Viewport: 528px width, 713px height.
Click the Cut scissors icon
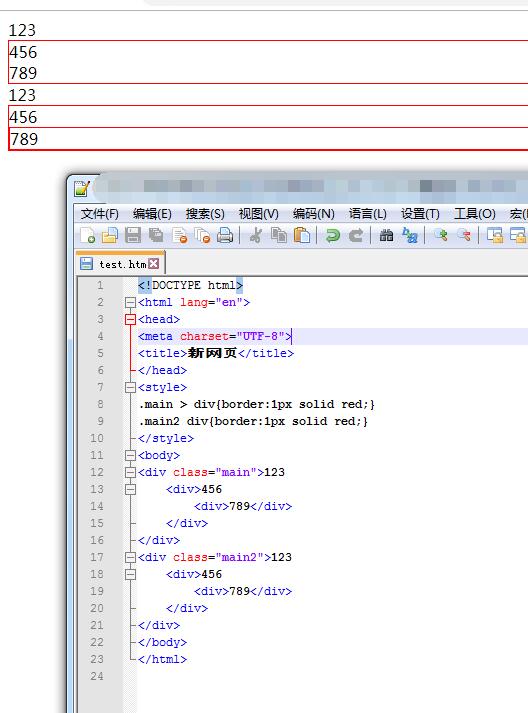pos(256,236)
